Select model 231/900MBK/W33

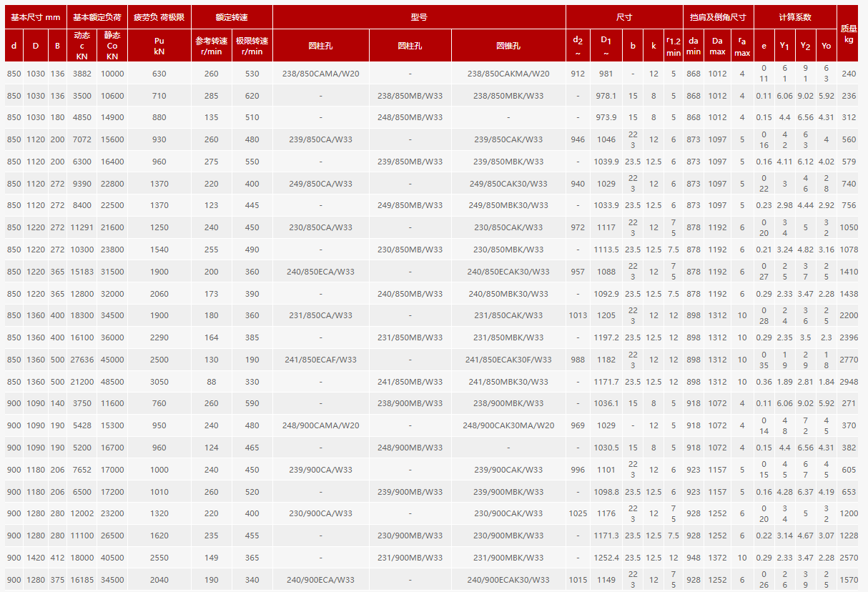(508, 558)
